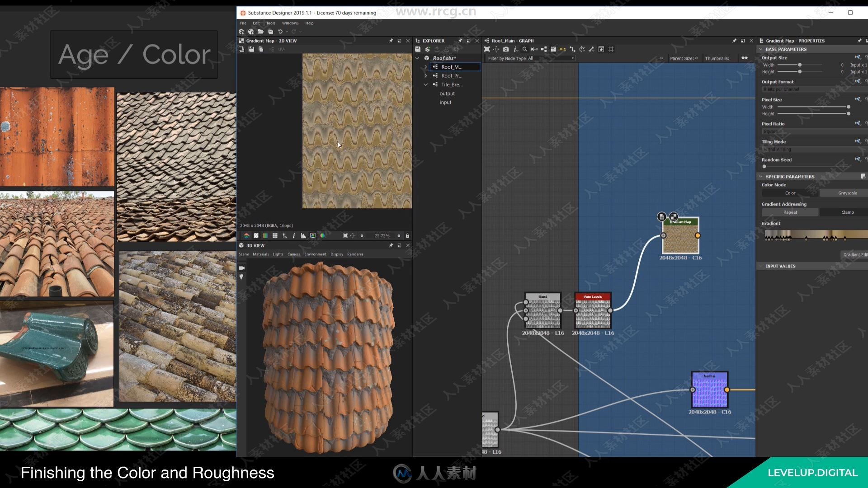This screenshot has height=488, width=868.
Task: Expand output node under Roof_M
Action: click(425, 67)
